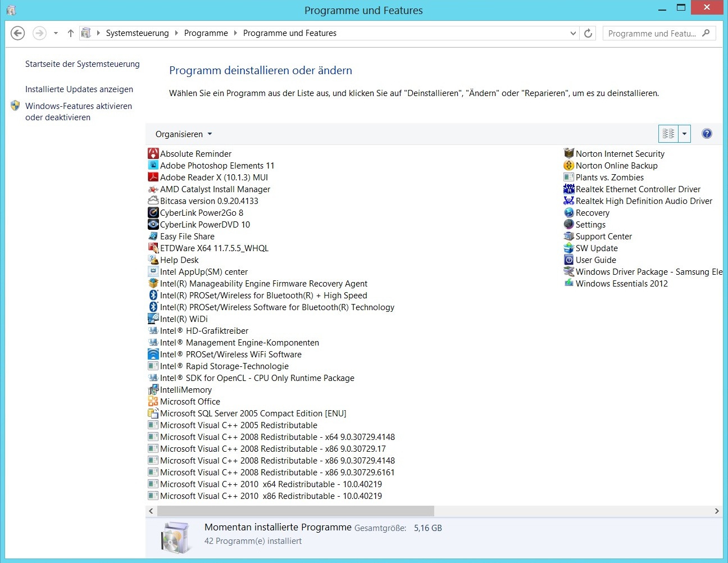The width and height of the screenshot is (728, 563).
Task: Select the IntelliMemory icon
Action: coord(153,389)
